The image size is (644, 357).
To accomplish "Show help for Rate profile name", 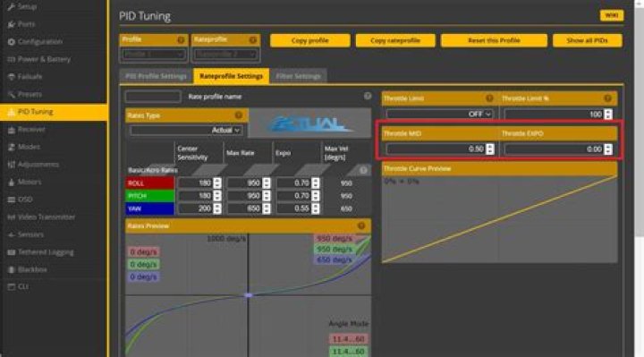I will 368,96.
